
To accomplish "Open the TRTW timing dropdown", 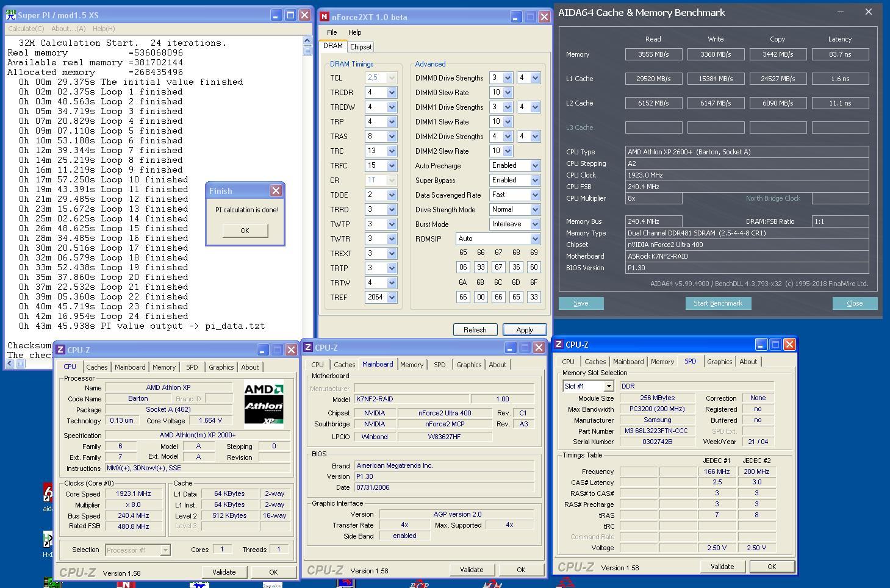I will click(x=392, y=282).
